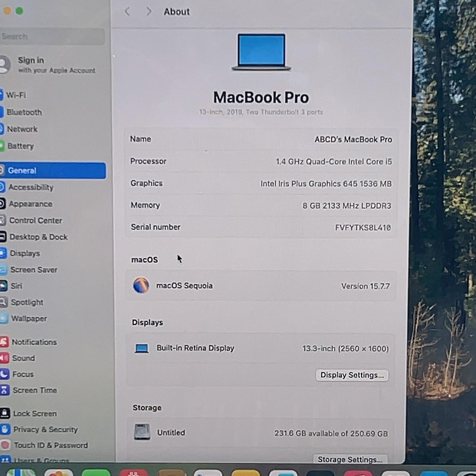Click the macOS Sequoia icon

click(x=141, y=285)
